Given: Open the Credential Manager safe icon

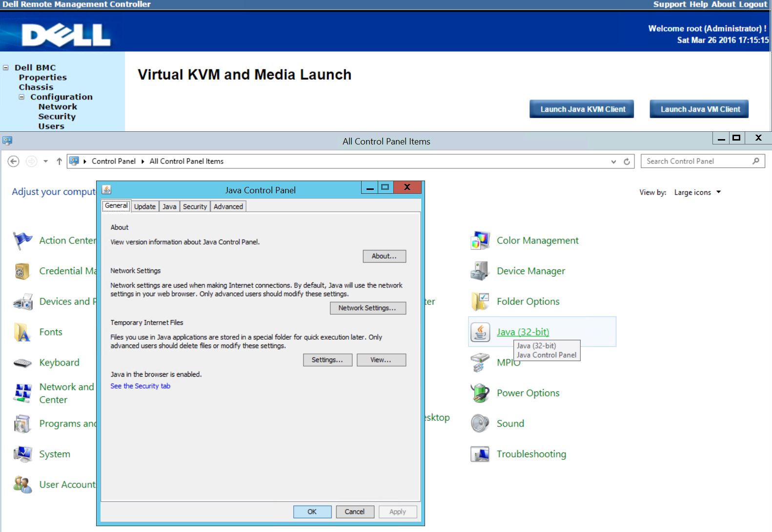Looking at the screenshot, I should [x=22, y=271].
